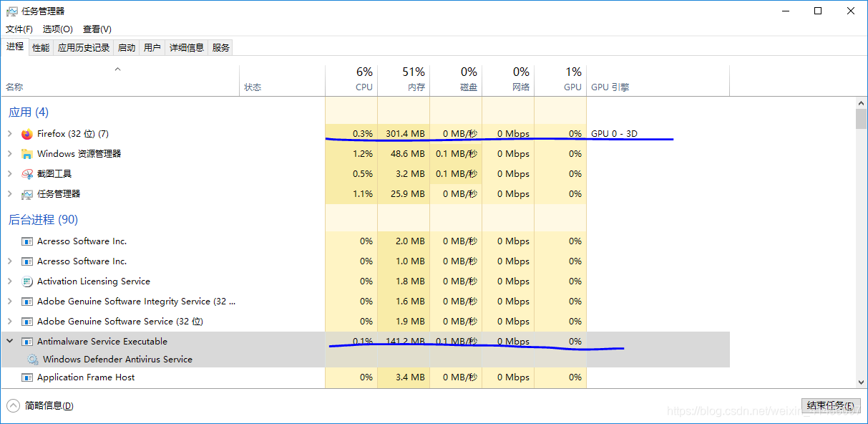868x424 pixels.
Task: Select the first Acresso Software Inc. row
Action: [365, 241]
